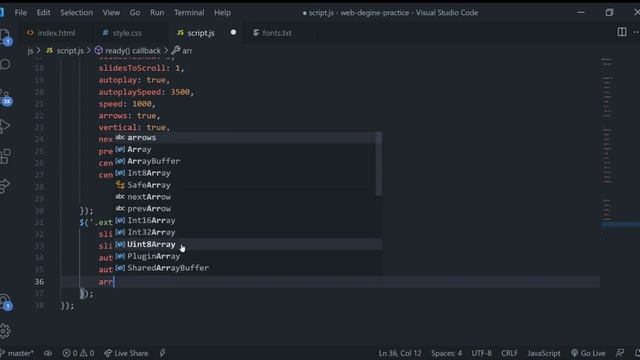Change encoding via UTF-8 item
Screen dimensions: 640x360
[x=481, y=353]
